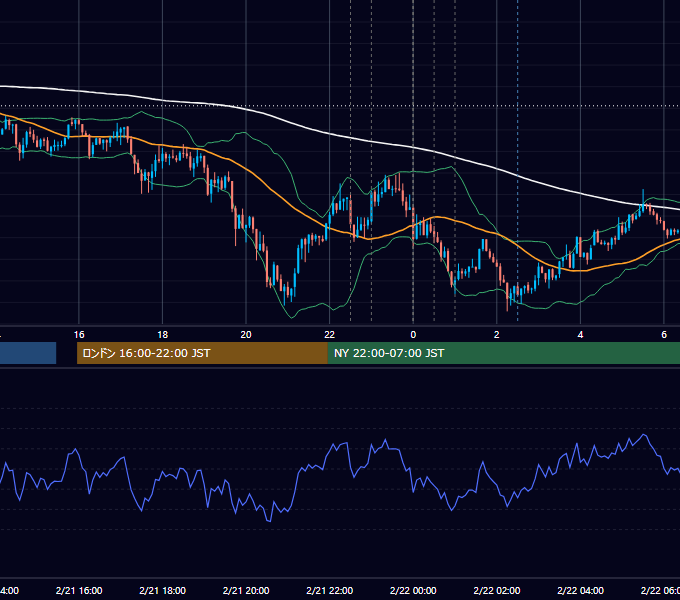Click the 2/22 02:00 date label
Image resolution: width=680 pixels, height=600 pixels.
[x=497, y=590]
